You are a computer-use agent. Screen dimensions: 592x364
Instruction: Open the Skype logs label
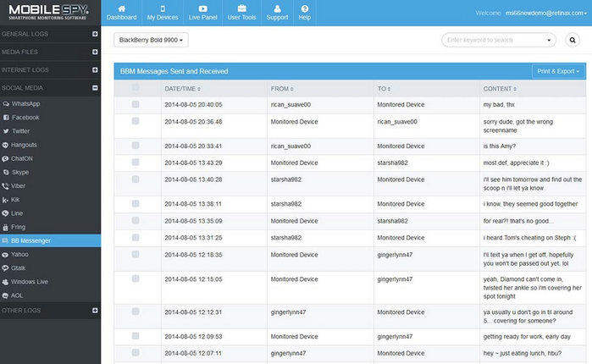(x=20, y=172)
